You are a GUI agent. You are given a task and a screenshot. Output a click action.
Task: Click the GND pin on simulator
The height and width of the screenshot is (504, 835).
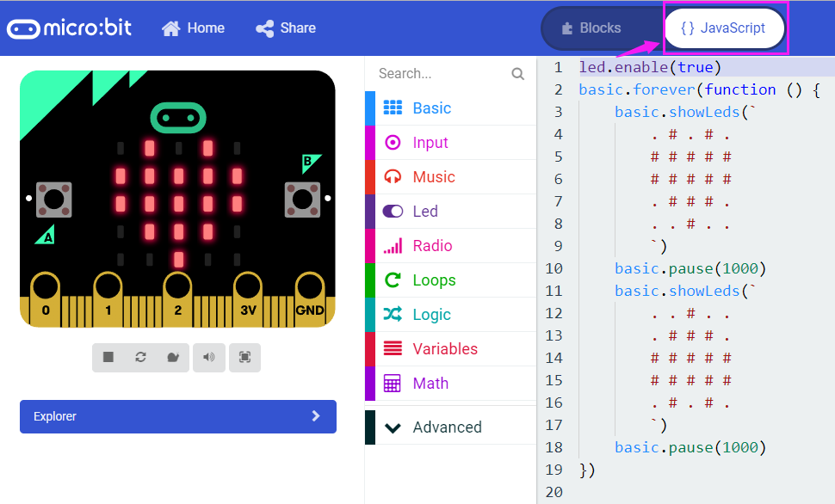coord(310,299)
